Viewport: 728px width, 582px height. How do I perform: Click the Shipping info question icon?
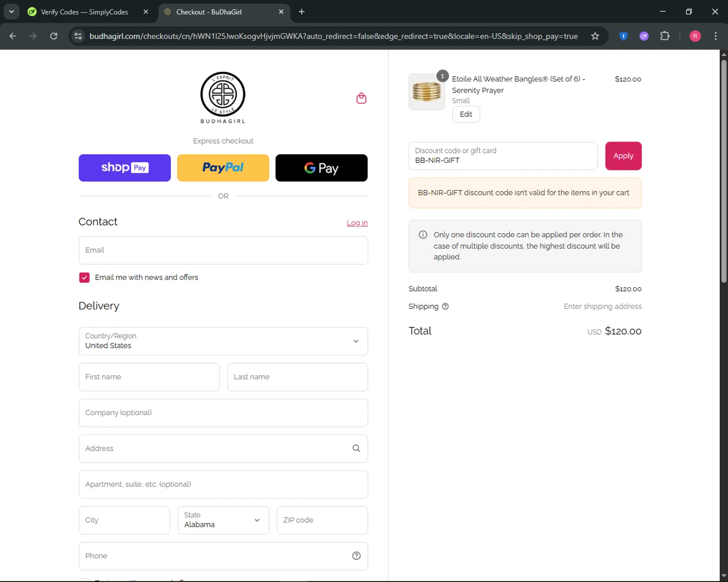coord(446,307)
